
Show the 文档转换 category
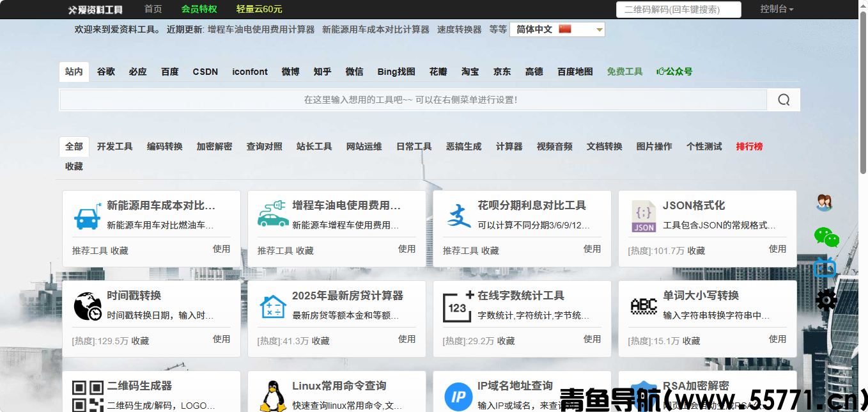tap(604, 147)
